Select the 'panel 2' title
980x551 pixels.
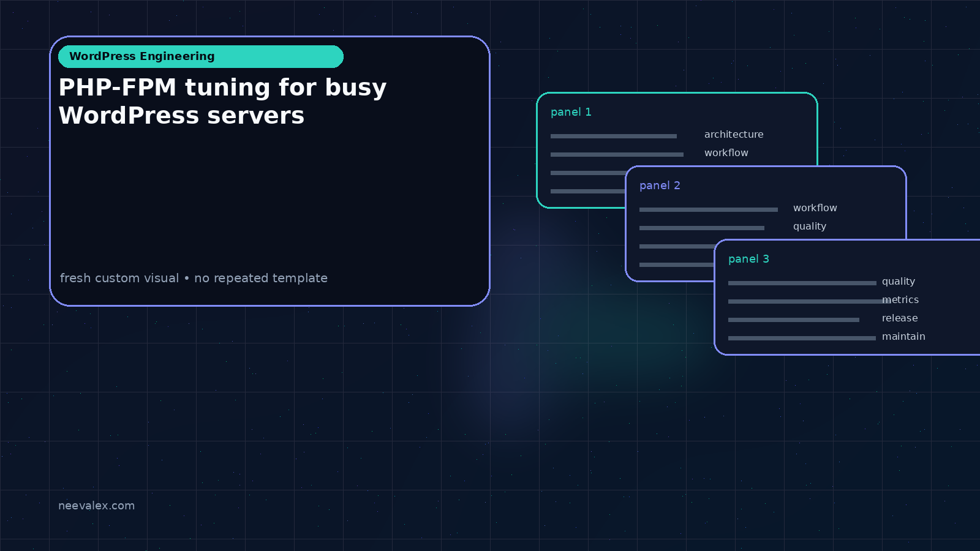tap(660, 186)
